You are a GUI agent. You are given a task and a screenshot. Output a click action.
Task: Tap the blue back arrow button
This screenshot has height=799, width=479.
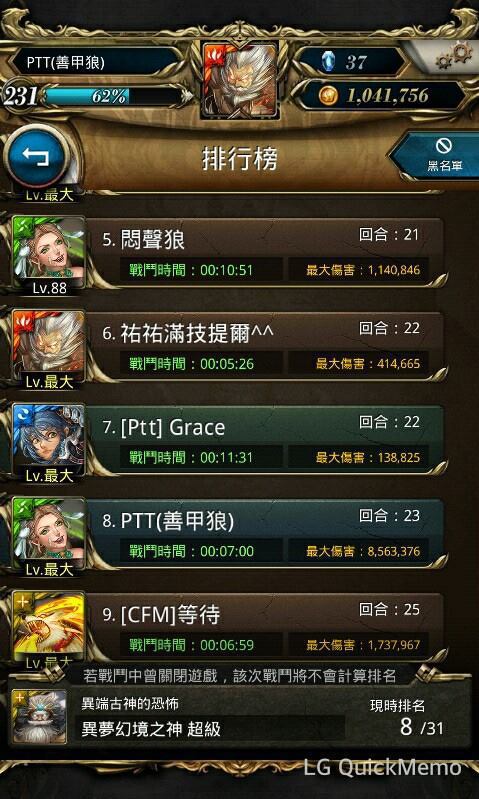tap(36, 156)
